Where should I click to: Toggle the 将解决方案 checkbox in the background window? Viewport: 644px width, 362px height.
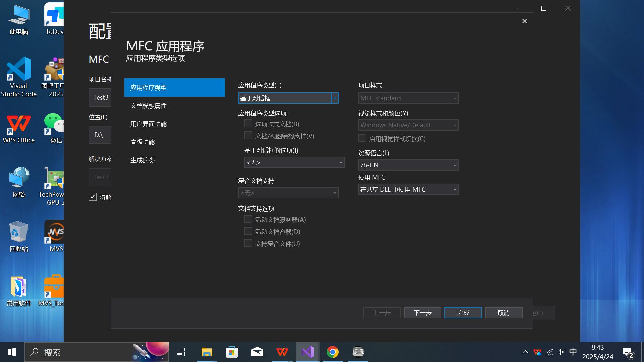pyautogui.click(x=93, y=197)
